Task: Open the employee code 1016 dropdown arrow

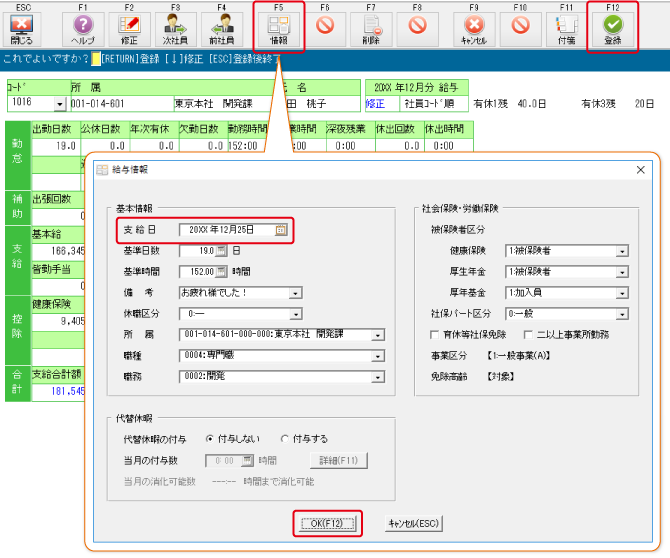Action: 60,104
